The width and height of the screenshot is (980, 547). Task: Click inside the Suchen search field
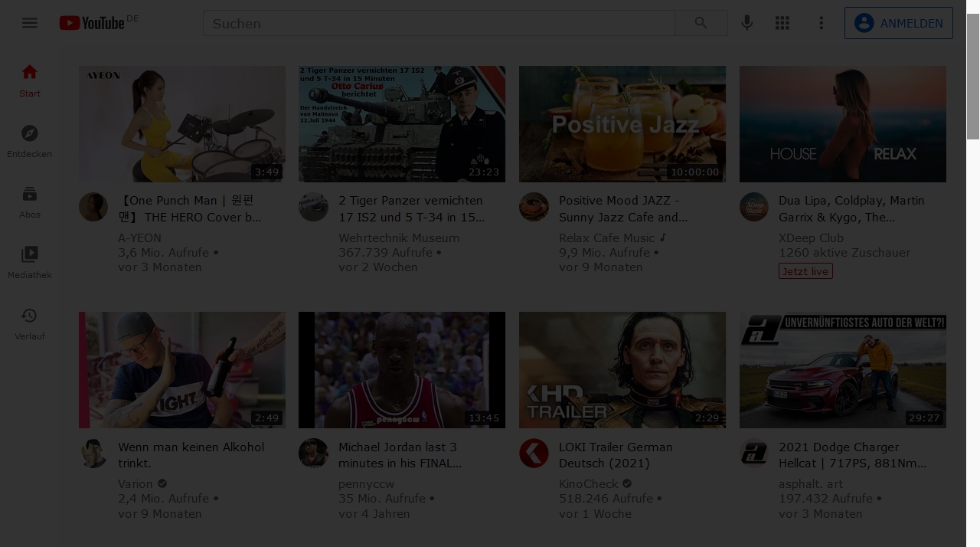pos(439,23)
